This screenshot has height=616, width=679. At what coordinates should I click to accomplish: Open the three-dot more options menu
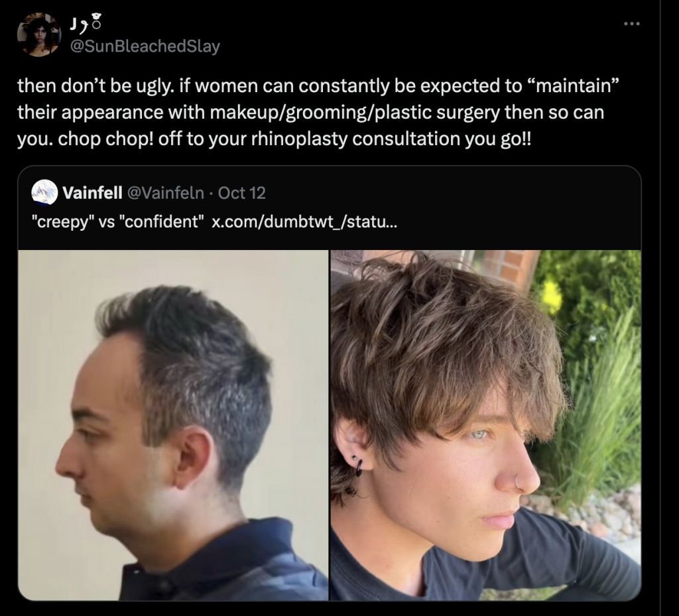(631, 24)
